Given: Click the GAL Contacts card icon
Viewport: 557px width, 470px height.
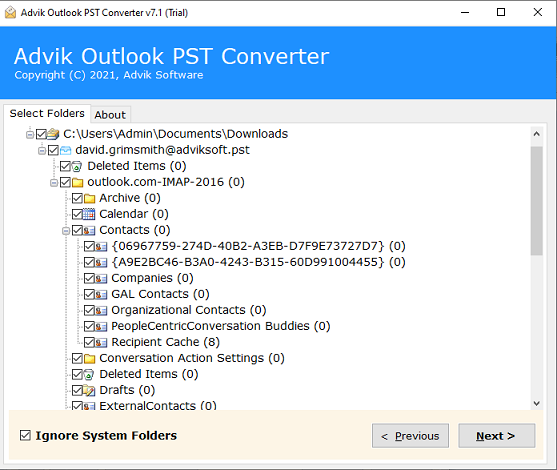Looking at the screenshot, I should 101,295.
